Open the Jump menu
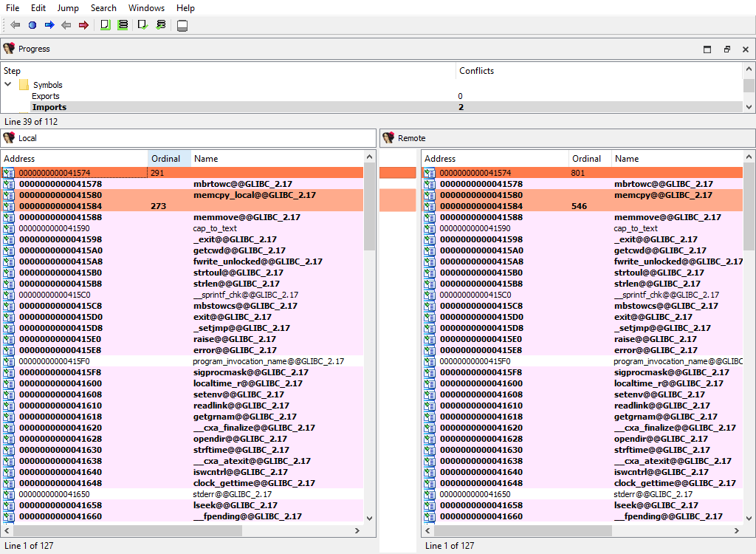Viewport: 756px width, 554px height. 68,8
